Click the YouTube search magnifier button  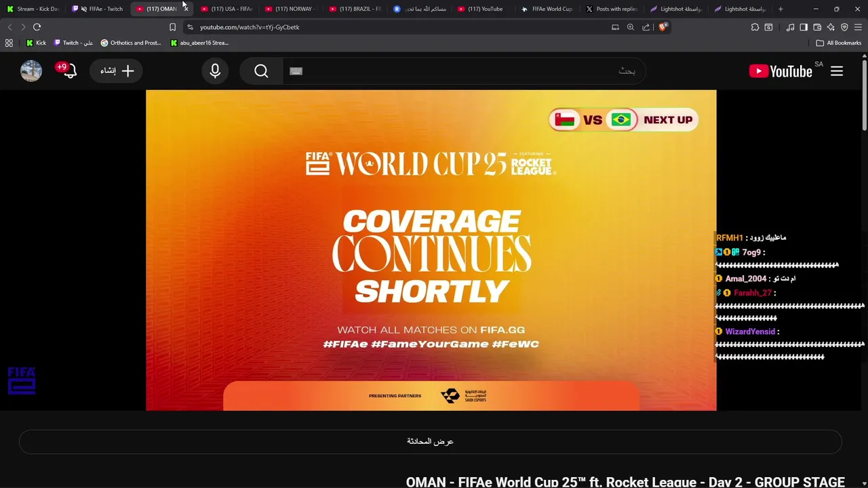pyautogui.click(x=261, y=71)
